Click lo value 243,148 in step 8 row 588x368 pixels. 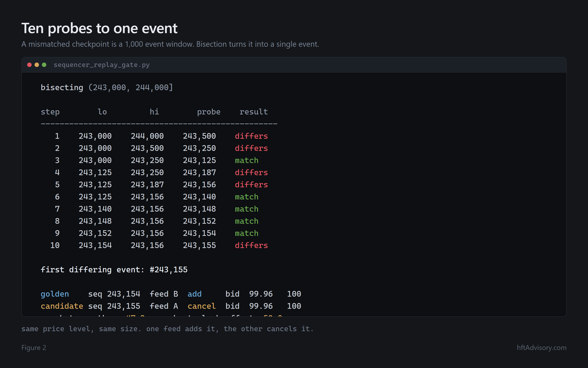coord(95,221)
